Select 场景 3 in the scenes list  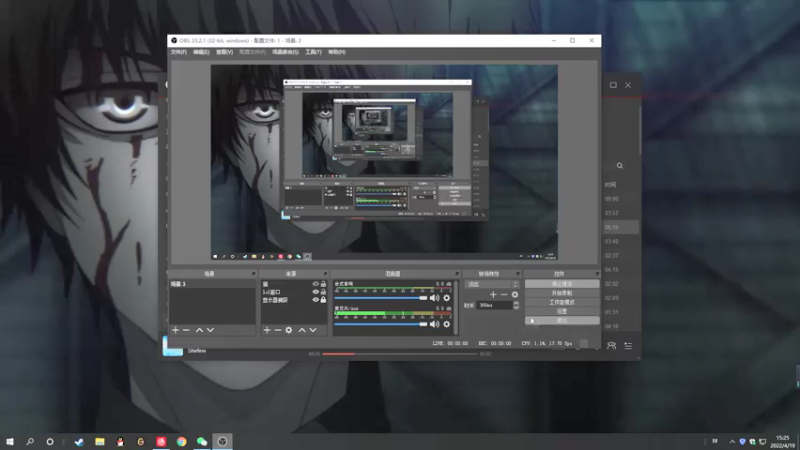(212, 284)
